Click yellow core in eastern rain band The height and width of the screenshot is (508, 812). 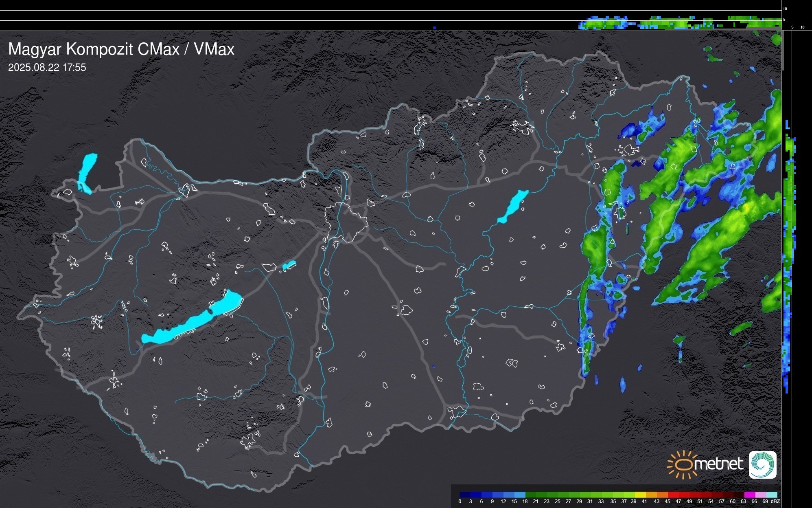click(746, 208)
